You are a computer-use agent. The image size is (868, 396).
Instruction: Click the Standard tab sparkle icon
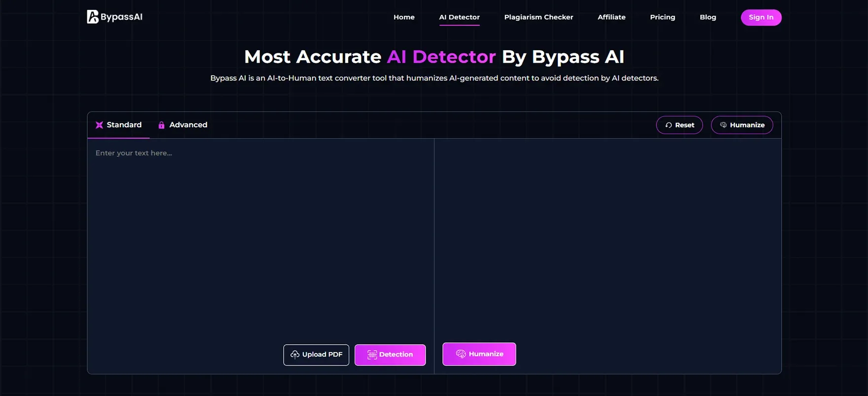(x=99, y=125)
